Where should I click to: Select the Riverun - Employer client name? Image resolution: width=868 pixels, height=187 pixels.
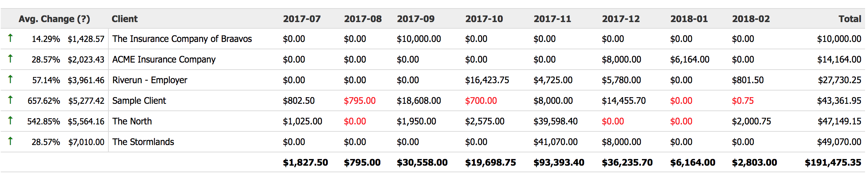[150, 80]
